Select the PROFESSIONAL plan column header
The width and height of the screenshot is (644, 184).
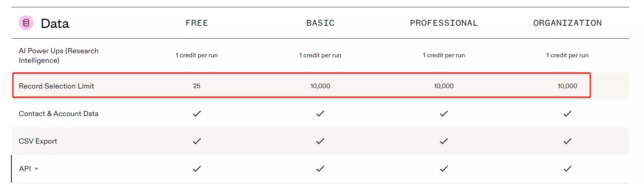(444, 23)
